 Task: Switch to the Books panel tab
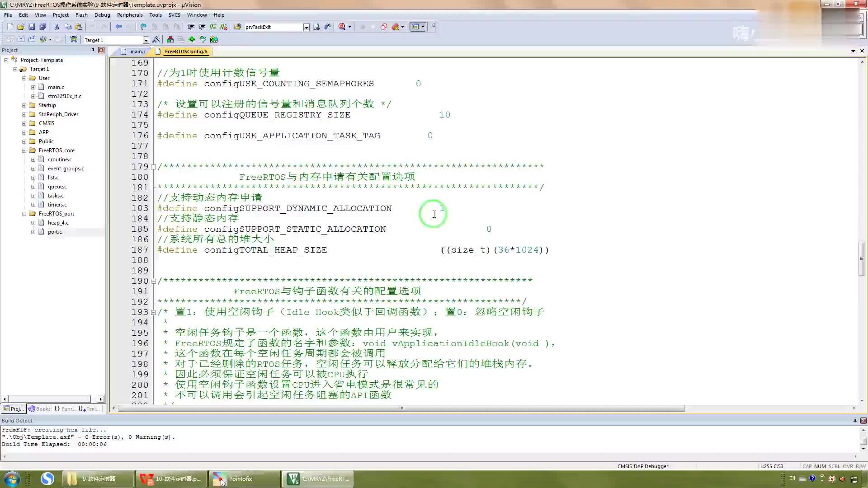[x=39, y=408]
